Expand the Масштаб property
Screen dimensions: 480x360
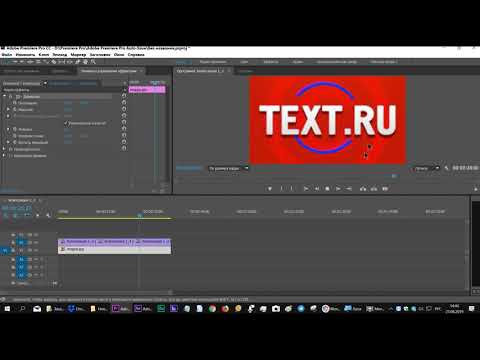[x=8, y=109]
